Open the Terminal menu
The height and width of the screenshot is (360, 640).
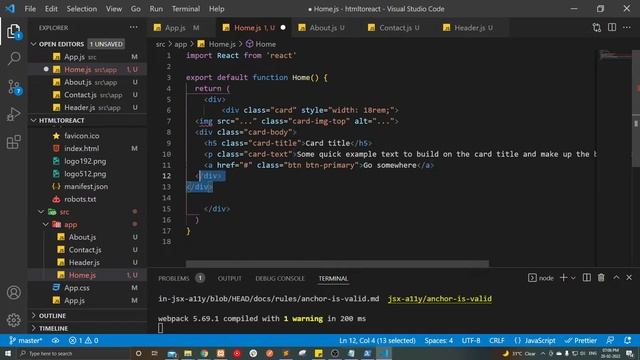186,9
